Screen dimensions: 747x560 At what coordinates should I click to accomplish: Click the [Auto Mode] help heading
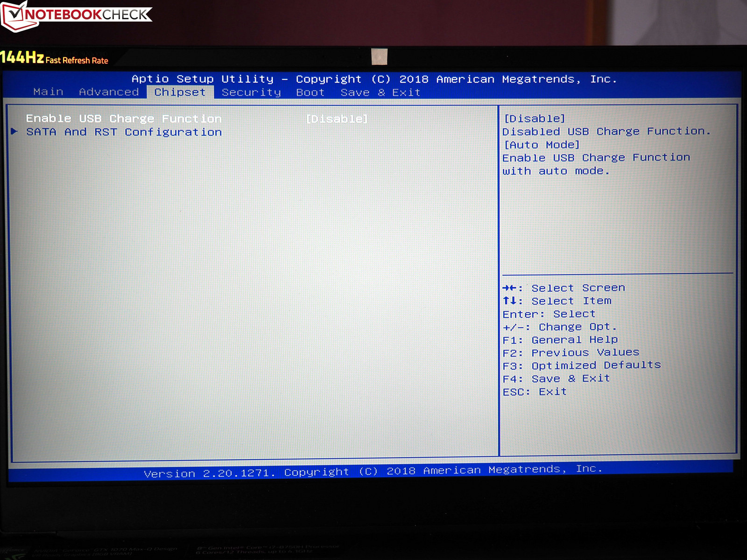(542, 145)
